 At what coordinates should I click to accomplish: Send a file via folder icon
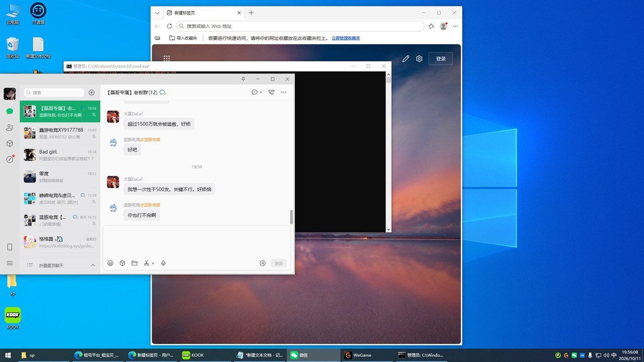tap(134, 263)
